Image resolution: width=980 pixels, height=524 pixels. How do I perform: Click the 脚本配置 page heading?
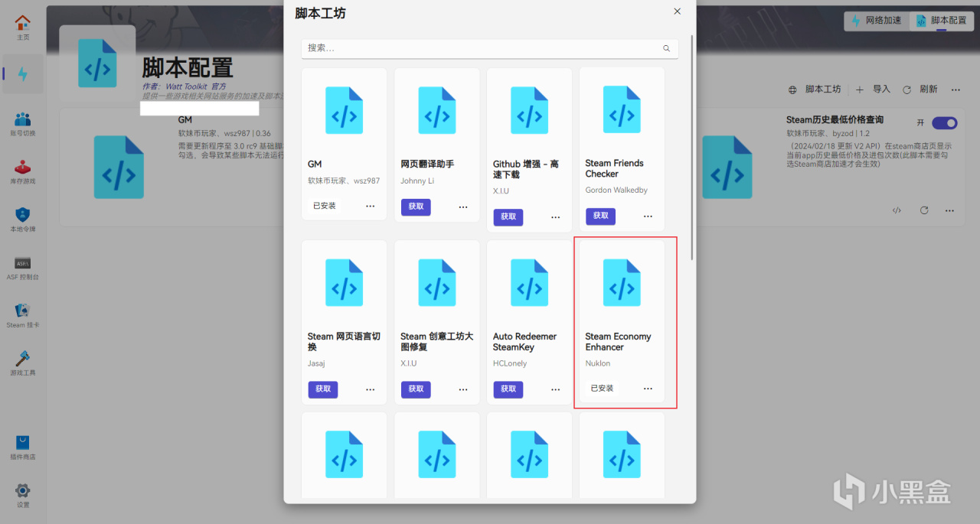coord(188,67)
